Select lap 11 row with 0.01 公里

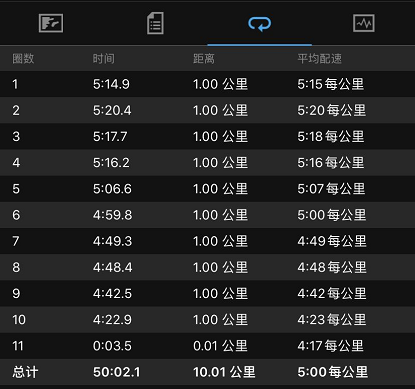tap(207, 346)
